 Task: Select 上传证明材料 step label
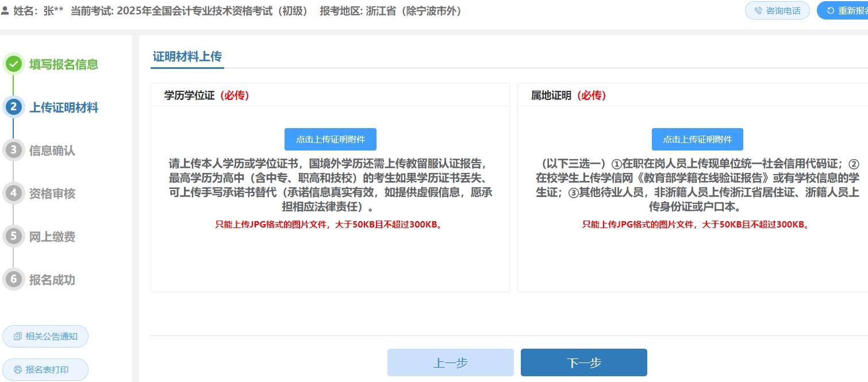(64, 107)
